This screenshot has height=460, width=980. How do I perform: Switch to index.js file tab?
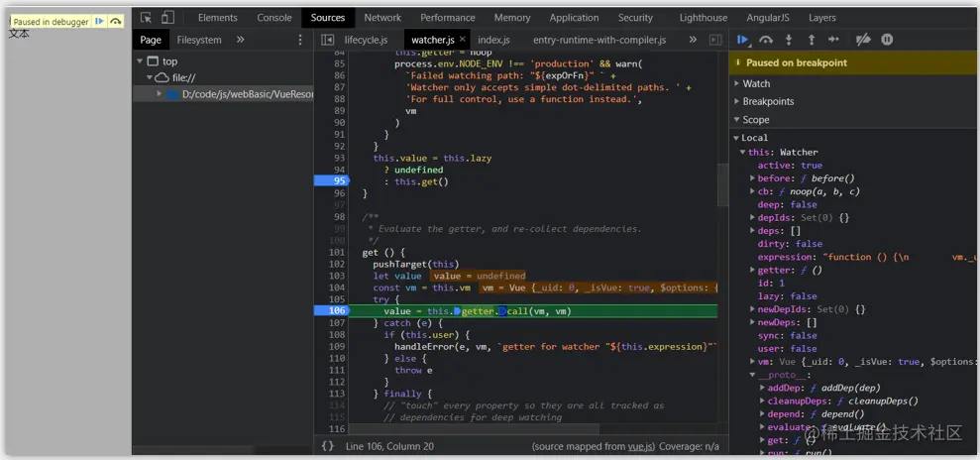click(x=493, y=40)
